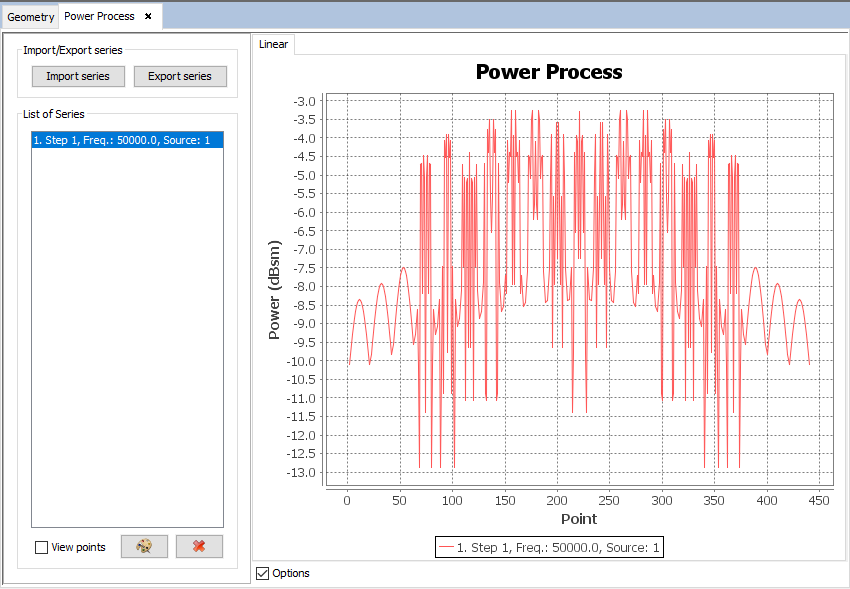
Task: Click the Import series button
Action: (78, 76)
